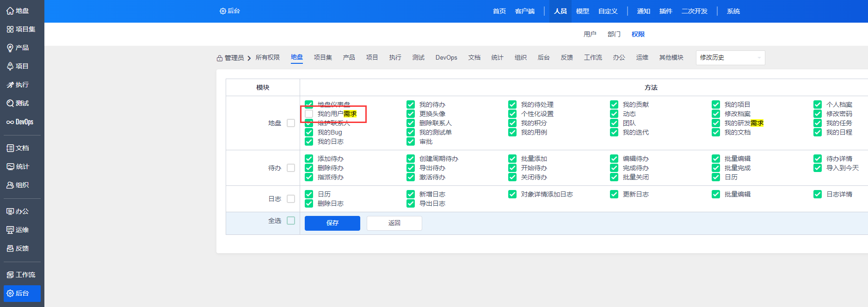The height and width of the screenshot is (307, 868).
Task: Uncheck the 我的Bug permission checkbox
Action: coord(309,132)
